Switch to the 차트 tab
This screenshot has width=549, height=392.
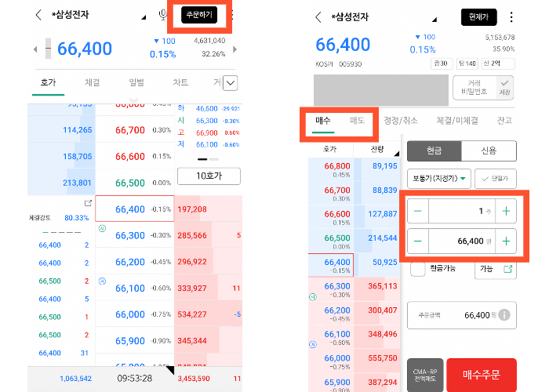pyautogui.click(x=180, y=82)
